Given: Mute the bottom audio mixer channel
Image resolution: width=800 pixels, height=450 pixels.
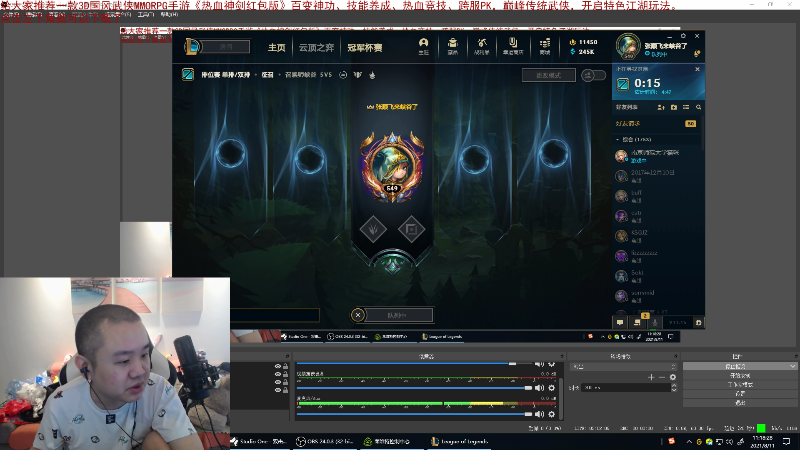Looking at the screenshot, I should [x=540, y=414].
